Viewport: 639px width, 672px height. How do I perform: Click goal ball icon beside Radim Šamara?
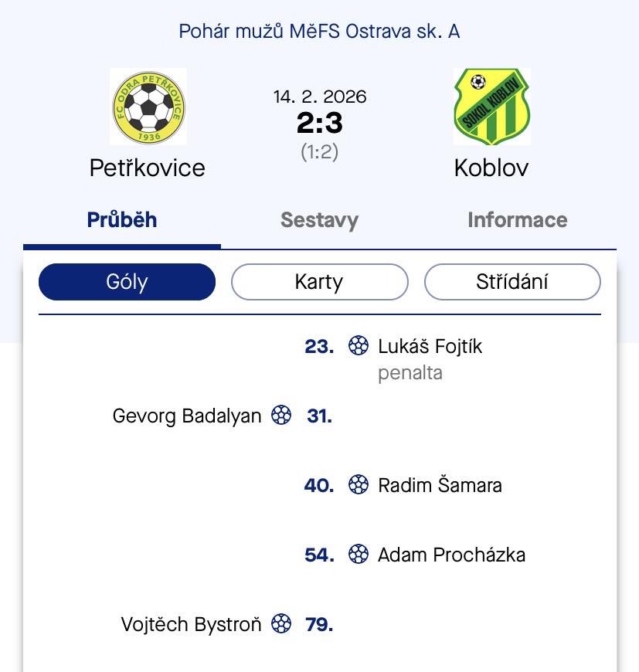pyautogui.click(x=359, y=485)
